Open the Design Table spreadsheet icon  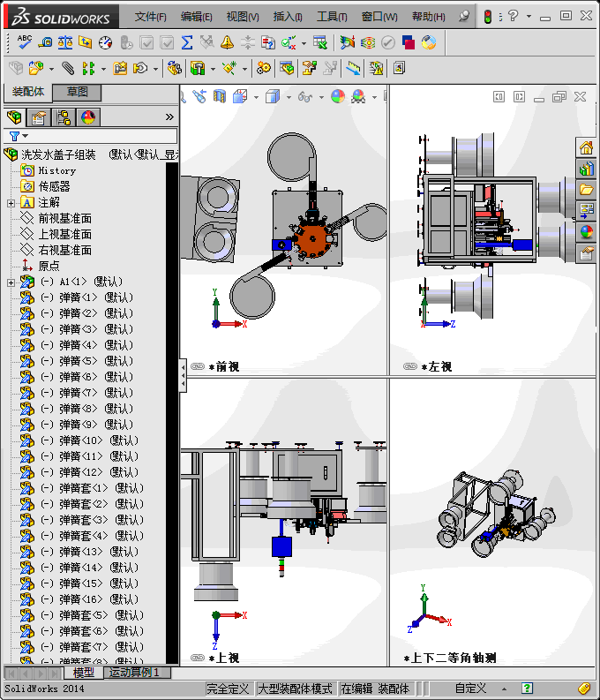(319, 42)
